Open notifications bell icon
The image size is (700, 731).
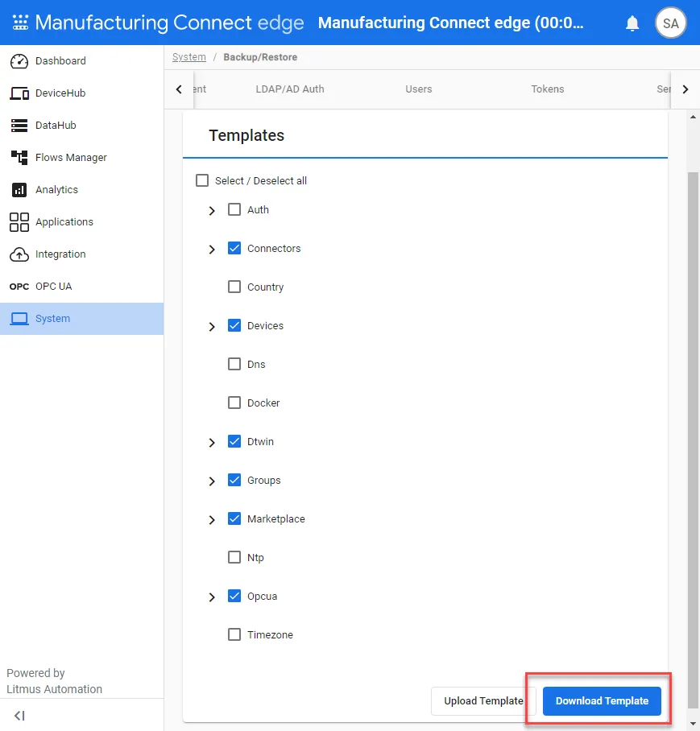632,23
